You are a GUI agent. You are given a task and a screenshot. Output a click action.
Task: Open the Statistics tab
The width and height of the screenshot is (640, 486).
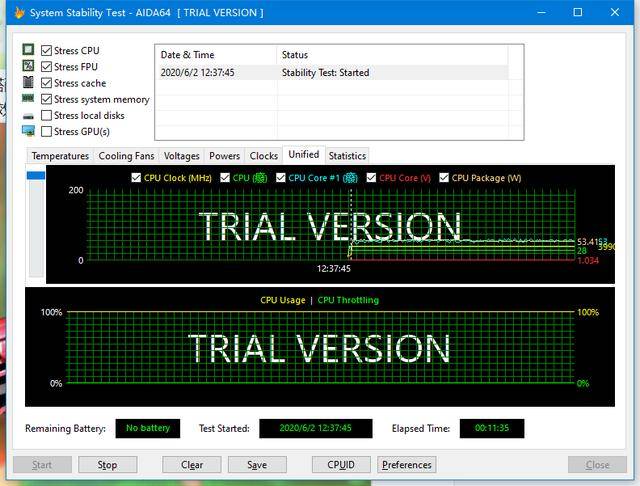347,156
